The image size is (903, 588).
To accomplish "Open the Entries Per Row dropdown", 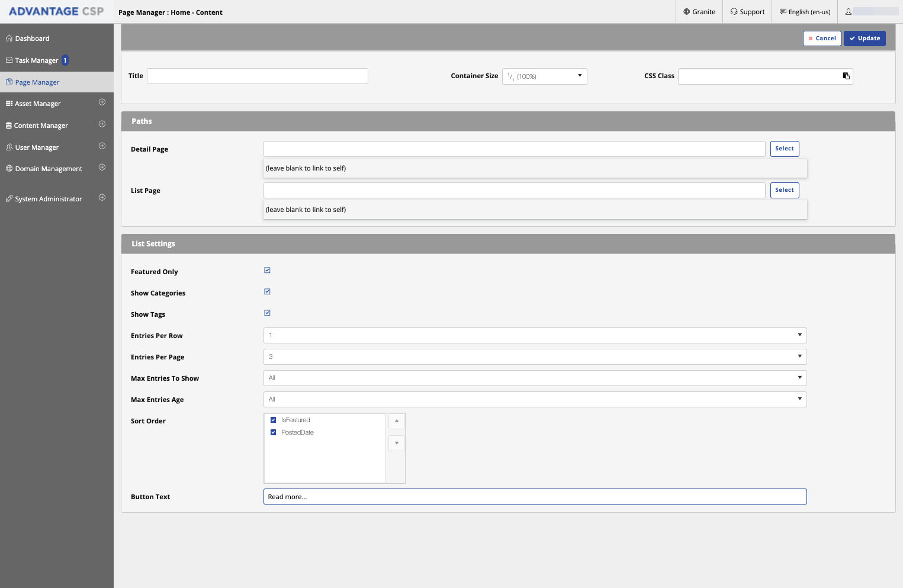I will (x=535, y=336).
